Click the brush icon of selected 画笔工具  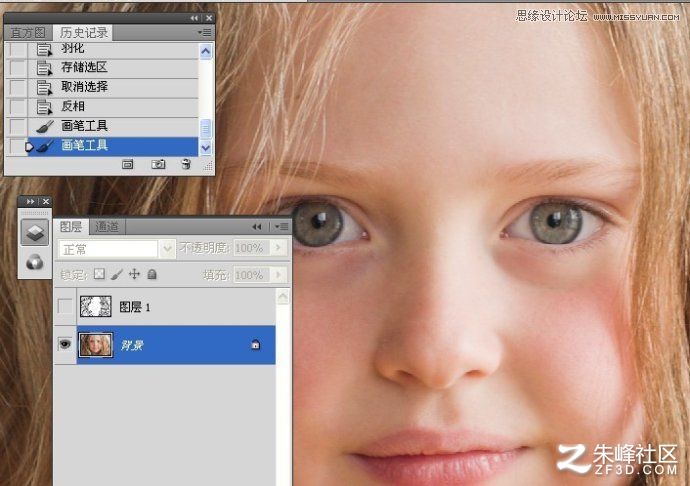point(44,146)
